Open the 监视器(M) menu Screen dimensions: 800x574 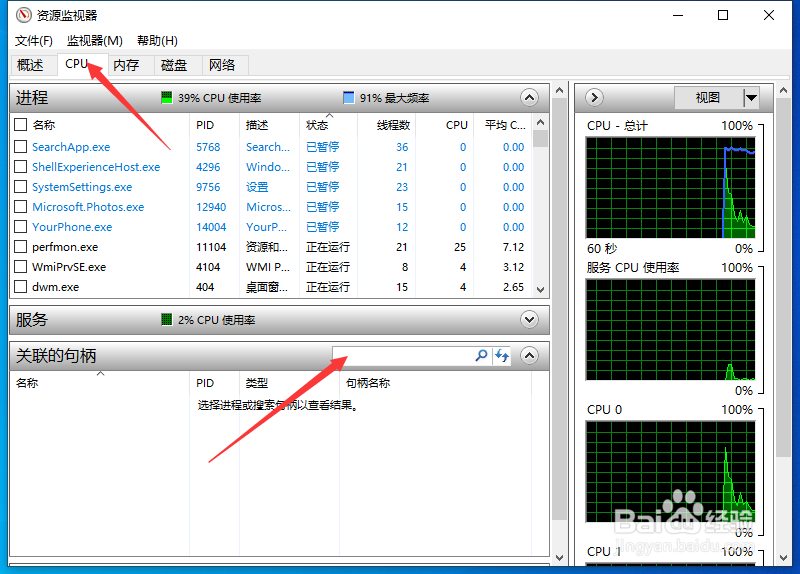95,40
